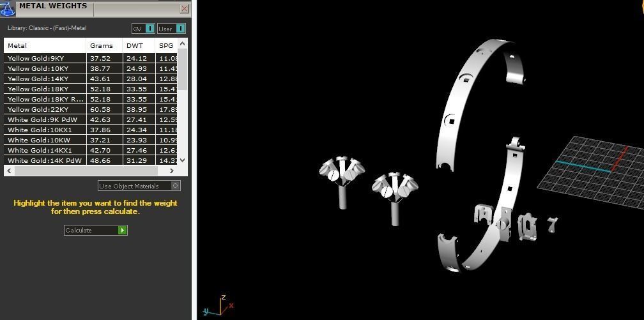Select the Yellow Gold:22KY row
Screen dimensions: 644x320
pyautogui.click(x=90, y=109)
